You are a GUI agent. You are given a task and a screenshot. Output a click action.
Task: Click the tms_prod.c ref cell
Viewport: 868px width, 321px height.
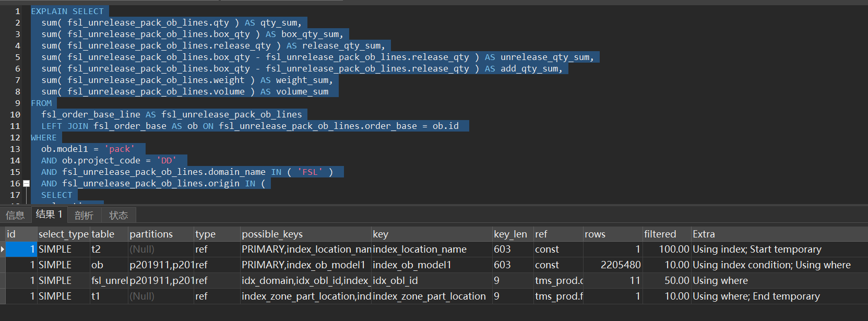(x=558, y=281)
